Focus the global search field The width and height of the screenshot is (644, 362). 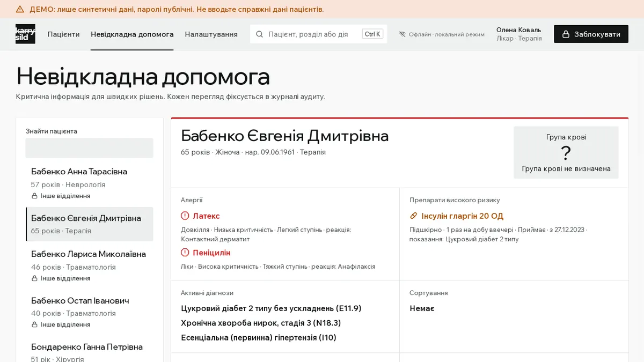pos(318,34)
